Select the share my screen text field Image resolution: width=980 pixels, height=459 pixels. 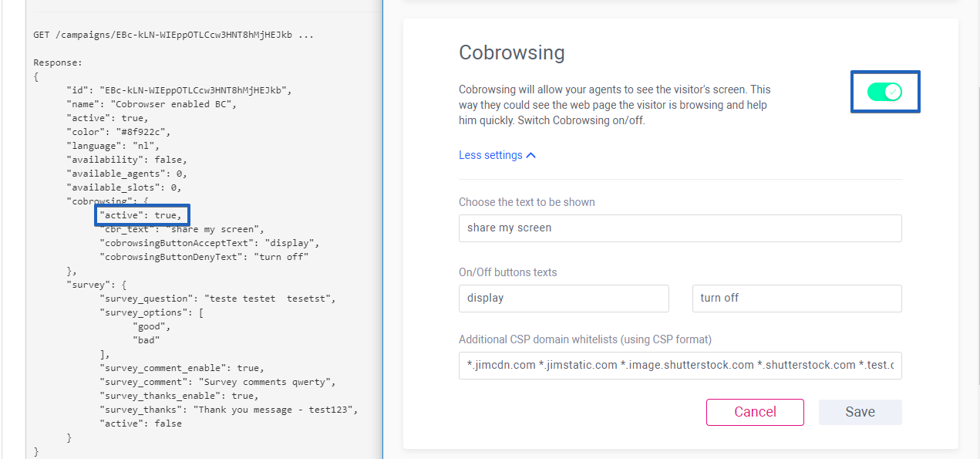680,228
